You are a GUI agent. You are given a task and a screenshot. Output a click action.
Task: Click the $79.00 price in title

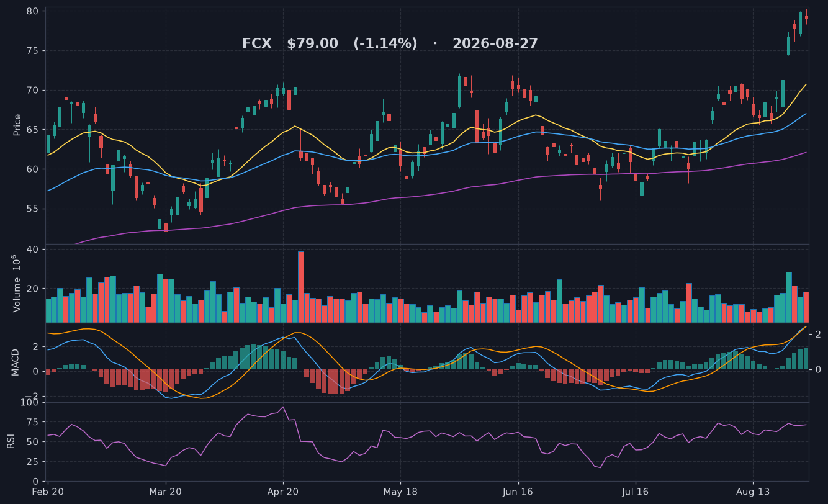313,44
